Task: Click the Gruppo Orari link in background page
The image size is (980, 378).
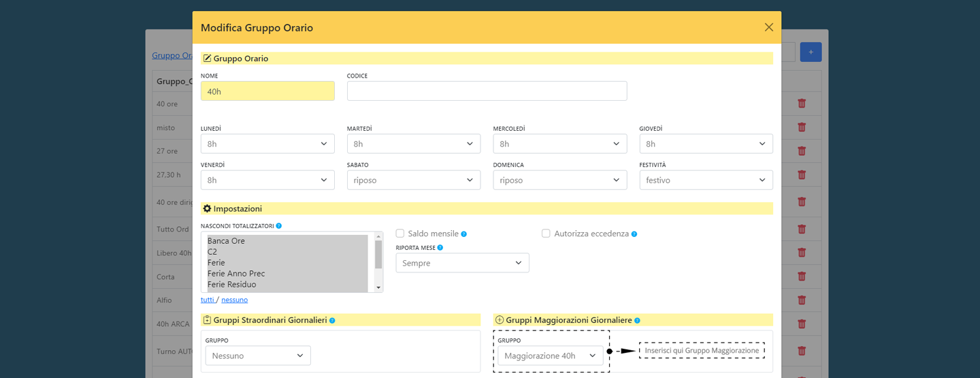Action: pos(172,55)
